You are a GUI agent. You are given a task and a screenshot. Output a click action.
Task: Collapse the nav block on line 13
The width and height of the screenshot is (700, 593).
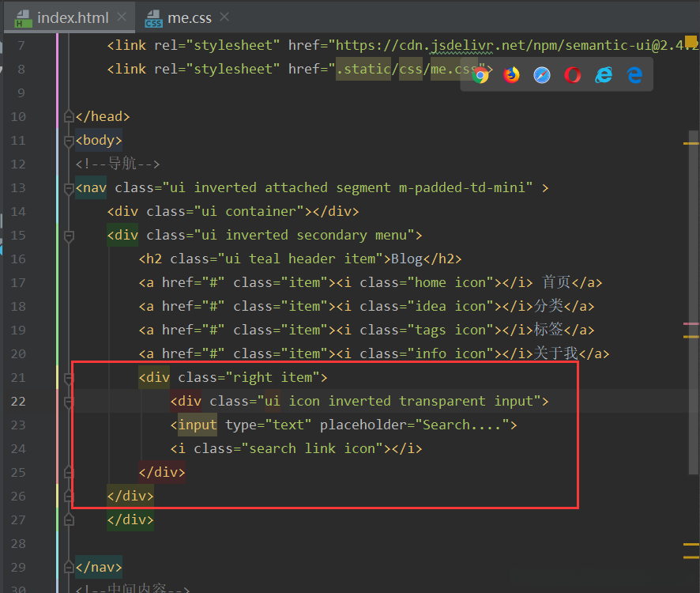70,188
